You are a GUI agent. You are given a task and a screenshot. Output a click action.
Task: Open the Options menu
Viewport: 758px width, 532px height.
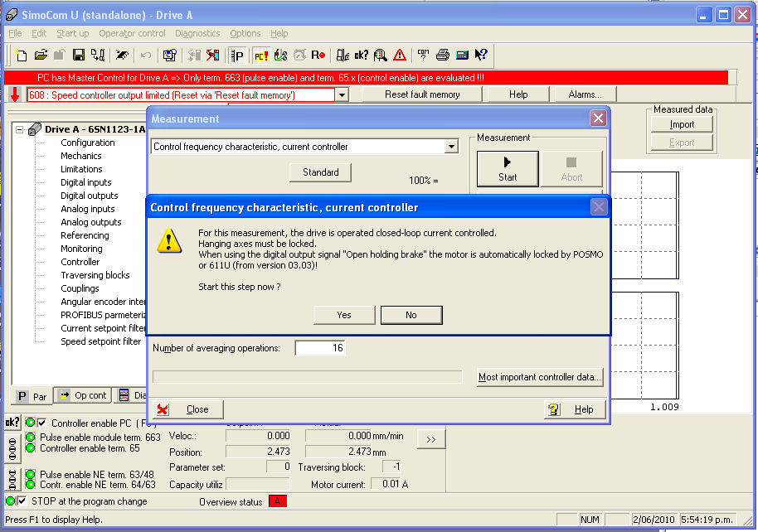click(x=245, y=33)
